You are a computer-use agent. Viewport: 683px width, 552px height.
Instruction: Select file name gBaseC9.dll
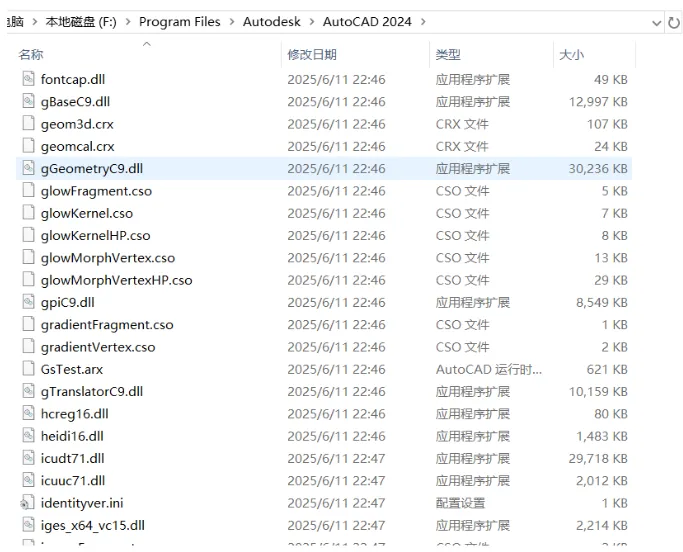click(75, 102)
